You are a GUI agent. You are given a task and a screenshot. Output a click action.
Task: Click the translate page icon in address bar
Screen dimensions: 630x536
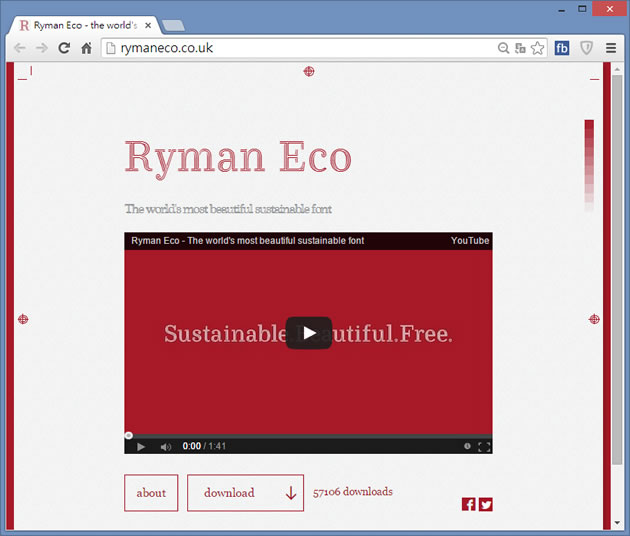click(x=520, y=48)
